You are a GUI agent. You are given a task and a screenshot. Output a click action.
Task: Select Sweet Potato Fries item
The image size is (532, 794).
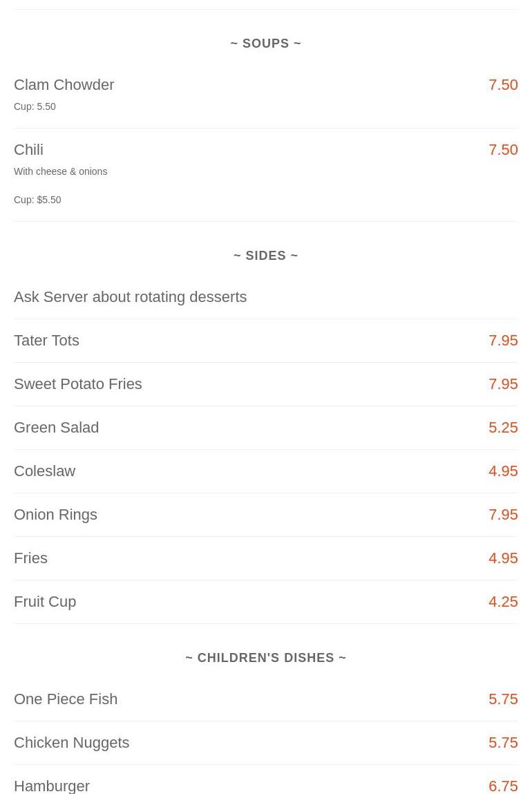pyautogui.click(x=78, y=384)
